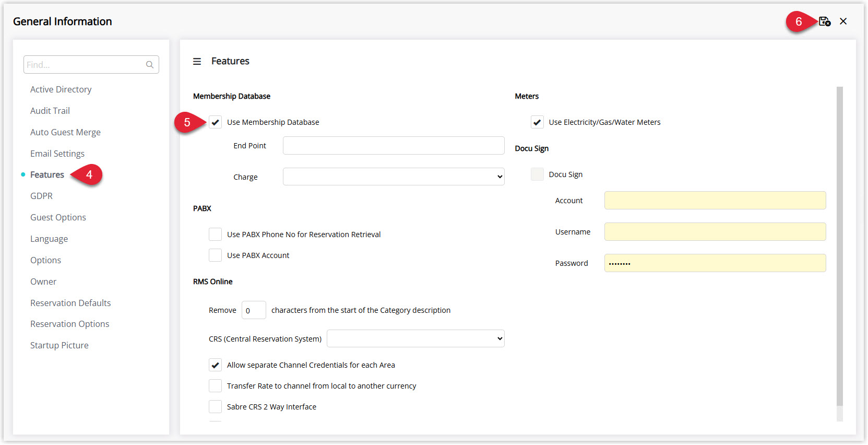
Task: Open the Charge dropdown
Action: point(394,177)
